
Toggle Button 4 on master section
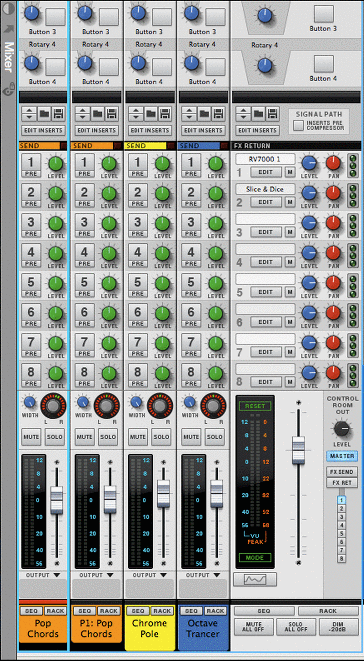(x=324, y=64)
